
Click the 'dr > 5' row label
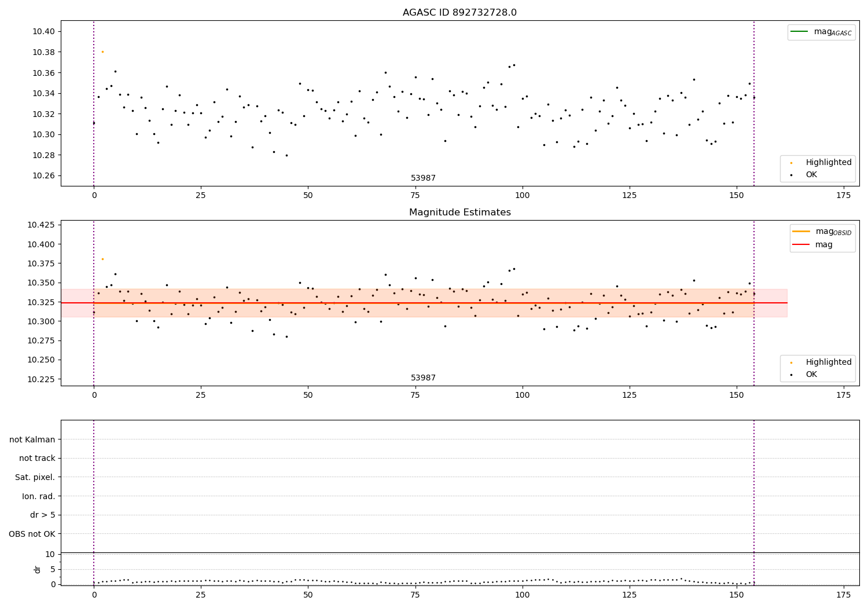43,515
